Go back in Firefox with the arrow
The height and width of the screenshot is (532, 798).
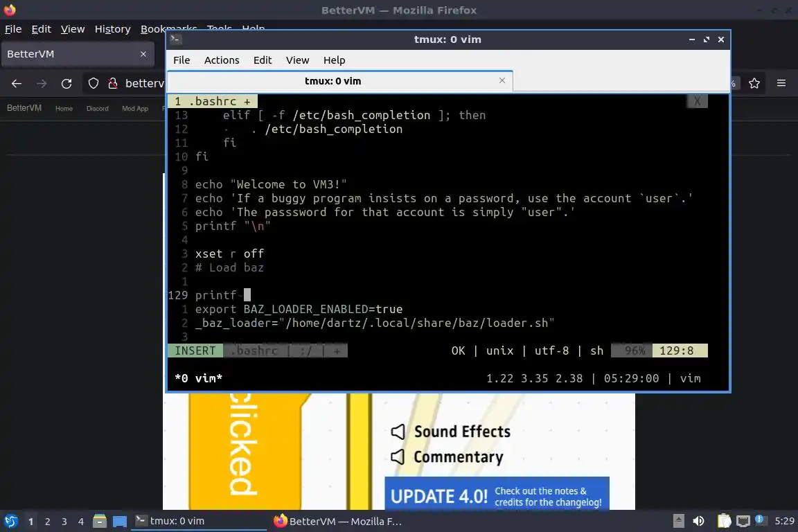pyautogui.click(x=17, y=84)
